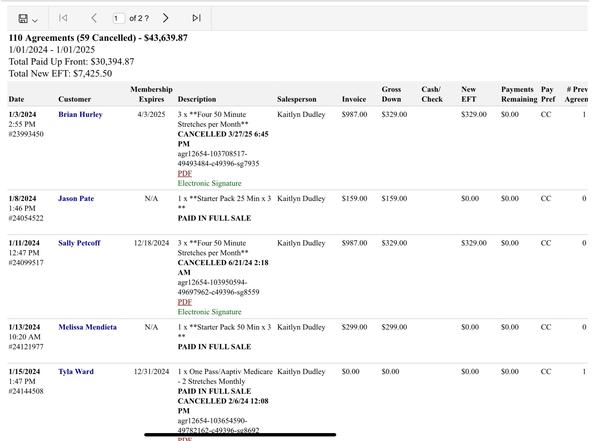Open the PDF for Sally Petcoff's agreement
The image size is (600, 441).
click(185, 302)
